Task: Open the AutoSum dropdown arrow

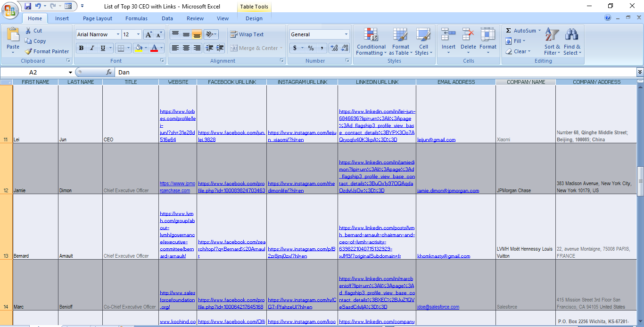Action: pos(539,31)
